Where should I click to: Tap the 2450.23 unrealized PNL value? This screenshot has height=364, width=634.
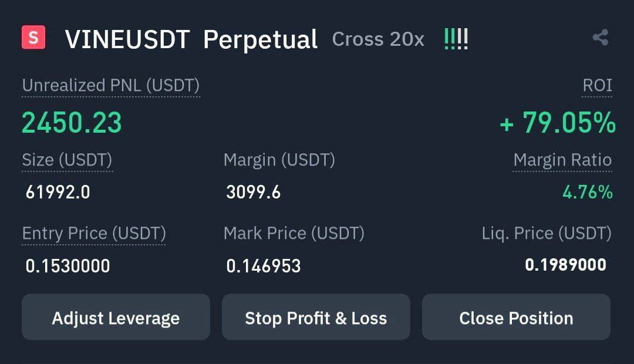click(72, 123)
